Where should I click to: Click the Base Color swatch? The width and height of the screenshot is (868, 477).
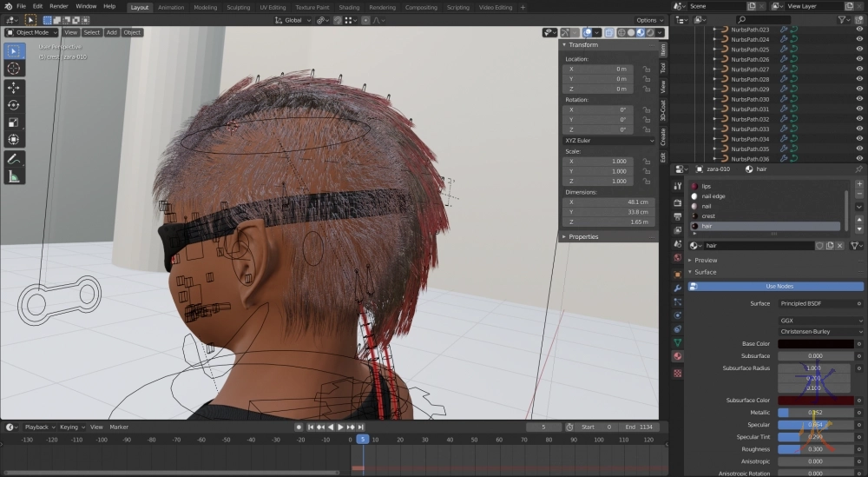click(815, 344)
